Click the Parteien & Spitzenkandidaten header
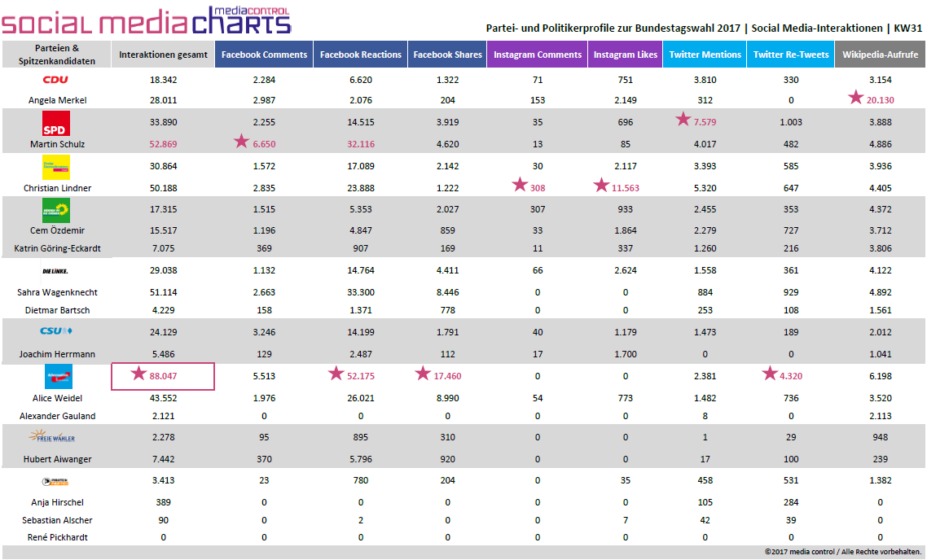Image resolution: width=927 pixels, height=560 pixels. (57, 55)
